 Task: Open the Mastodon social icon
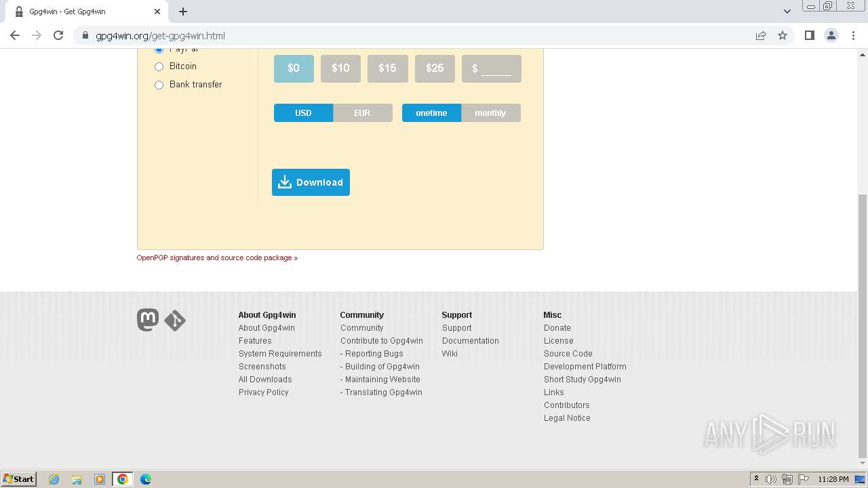[x=148, y=320]
